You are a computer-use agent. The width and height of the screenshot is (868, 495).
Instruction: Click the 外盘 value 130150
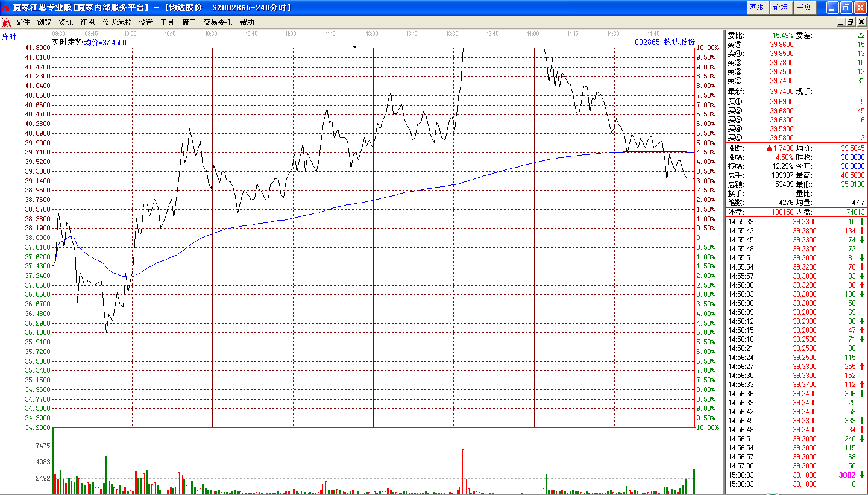[x=782, y=212]
